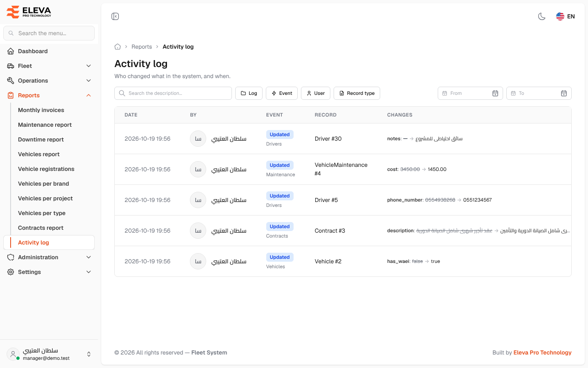The width and height of the screenshot is (588, 368).
Task: Expand the Settings menu chevron
Action: (x=89, y=272)
